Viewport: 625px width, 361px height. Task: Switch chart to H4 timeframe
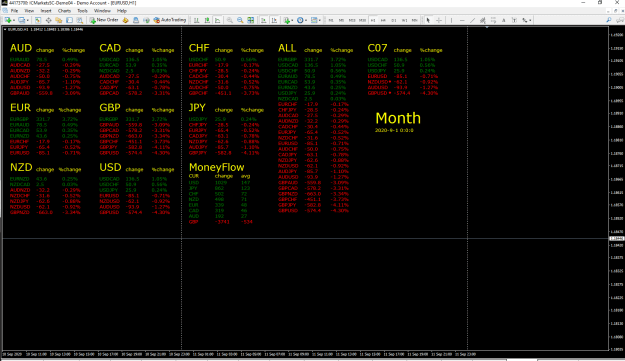[383, 20]
